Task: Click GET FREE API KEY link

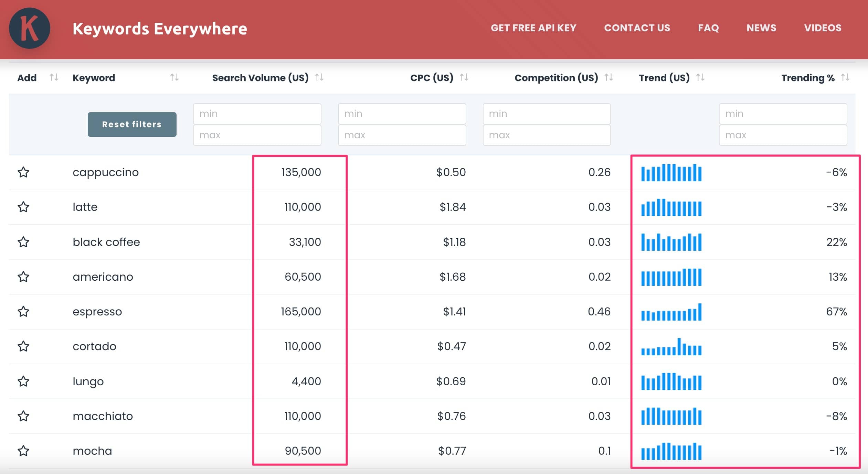Action: coord(533,28)
